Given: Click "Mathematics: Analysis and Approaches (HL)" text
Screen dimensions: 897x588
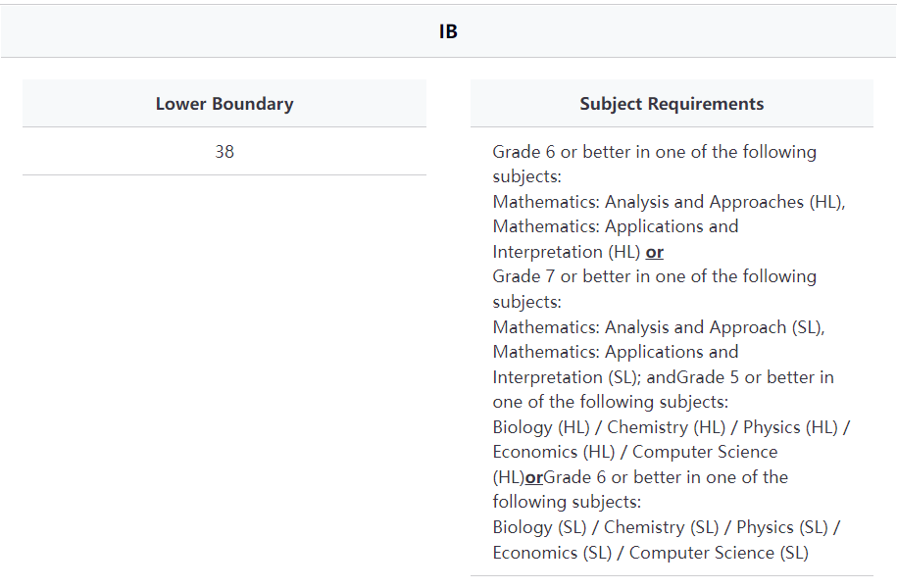Looking at the screenshot, I should (667, 202).
